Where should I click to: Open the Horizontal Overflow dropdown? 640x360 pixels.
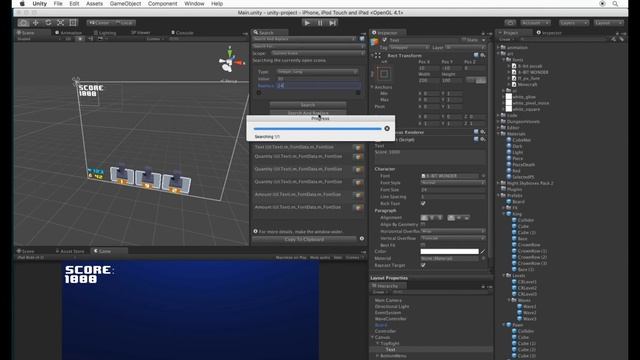tap(453, 231)
